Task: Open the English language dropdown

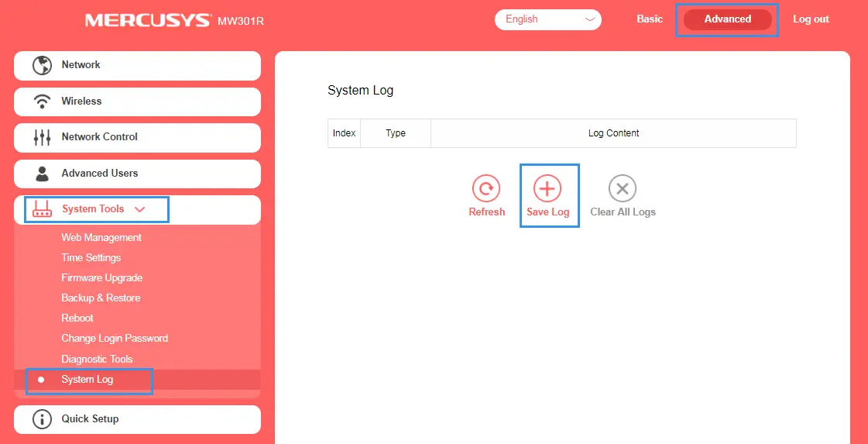Action: click(x=548, y=19)
